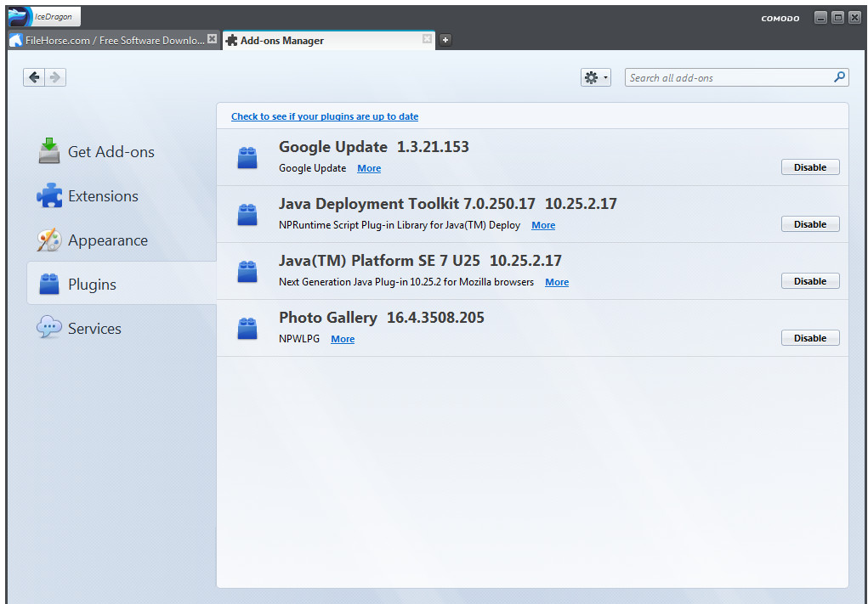Image resolution: width=868 pixels, height=604 pixels.
Task: Open the IceDragon menu button
Action: click(x=43, y=16)
